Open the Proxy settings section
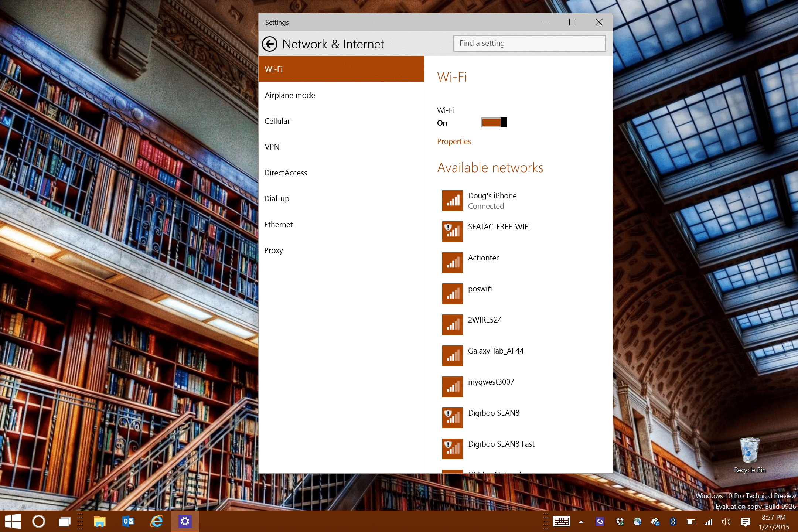 click(x=341, y=250)
